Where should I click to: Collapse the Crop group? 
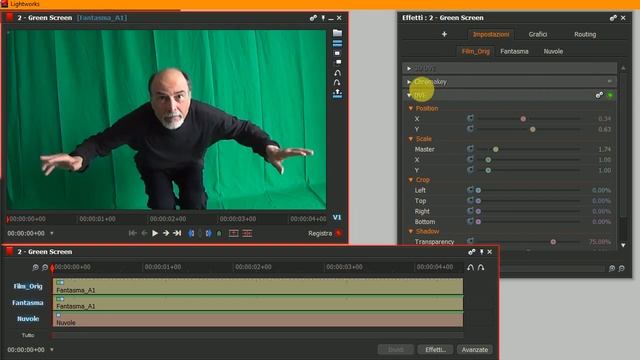pyautogui.click(x=411, y=180)
